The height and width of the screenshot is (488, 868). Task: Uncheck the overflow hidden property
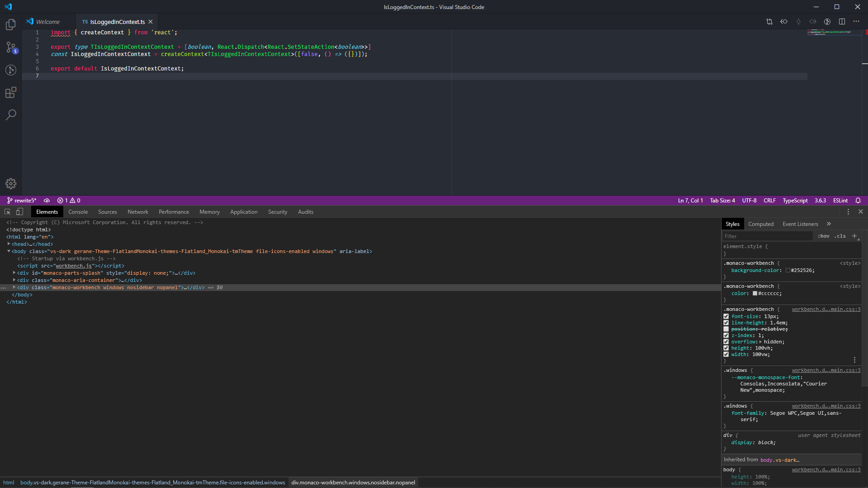pyautogui.click(x=726, y=342)
